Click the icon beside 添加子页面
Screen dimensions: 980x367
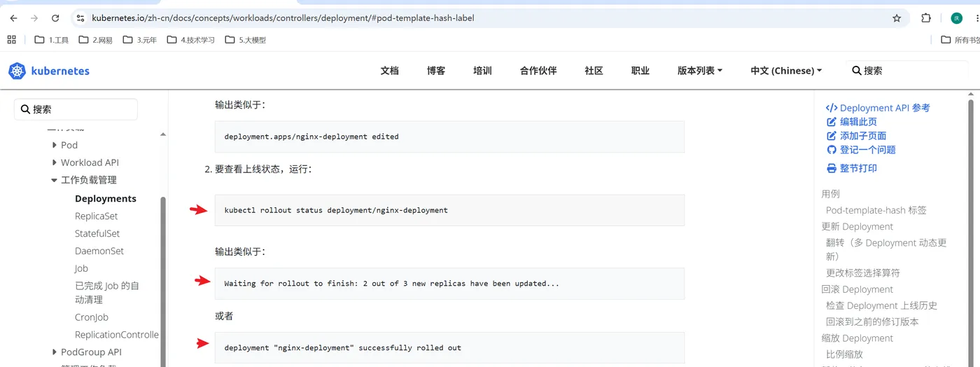pos(832,136)
